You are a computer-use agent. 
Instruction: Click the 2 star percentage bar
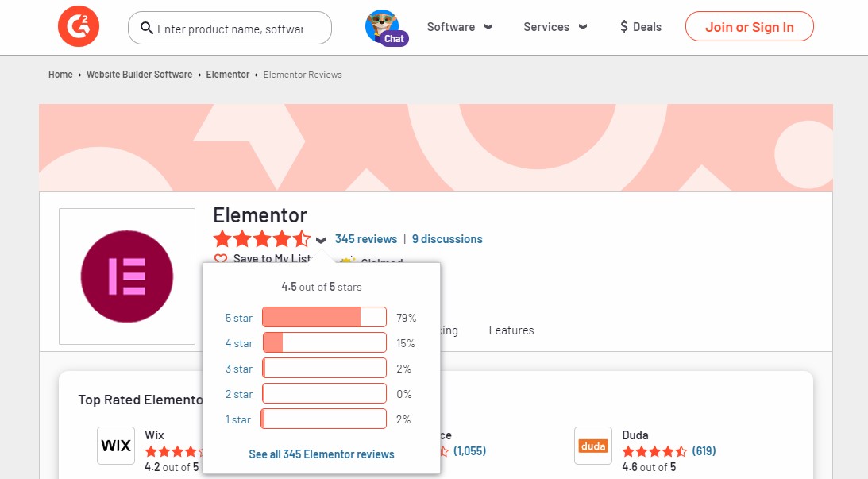(x=324, y=394)
